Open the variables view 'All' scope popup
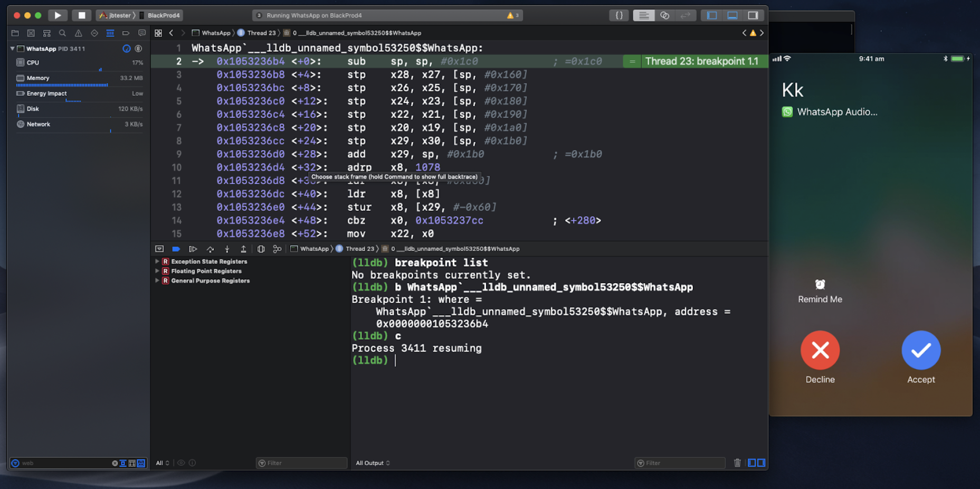Image resolution: width=980 pixels, height=489 pixels. pos(163,463)
